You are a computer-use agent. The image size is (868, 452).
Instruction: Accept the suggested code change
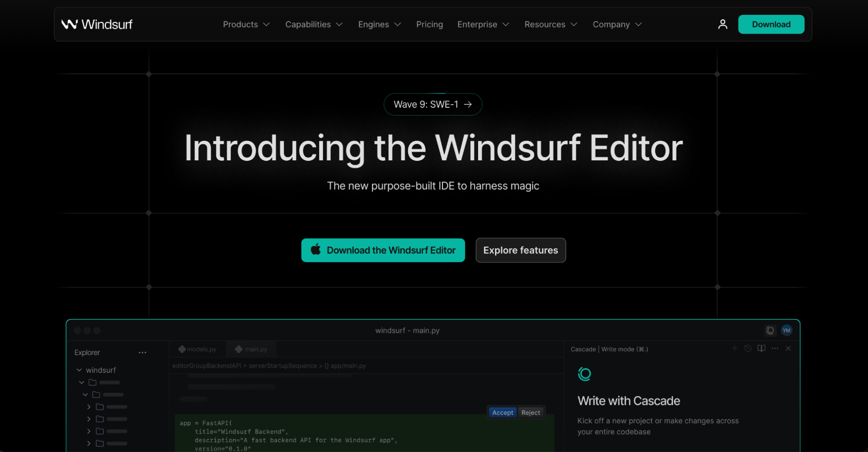(x=502, y=412)
